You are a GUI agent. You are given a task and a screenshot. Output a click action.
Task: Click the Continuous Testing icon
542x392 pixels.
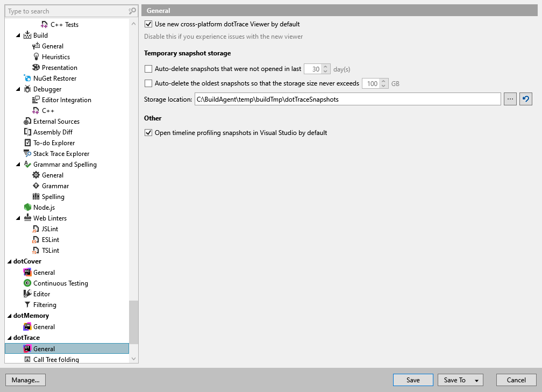(x=27, y=283)
